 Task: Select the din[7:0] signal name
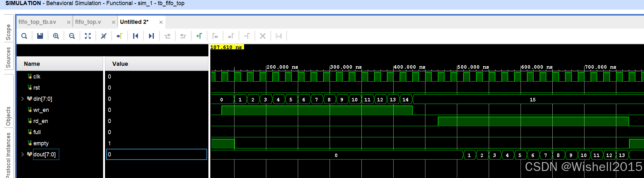pos(43,99)
